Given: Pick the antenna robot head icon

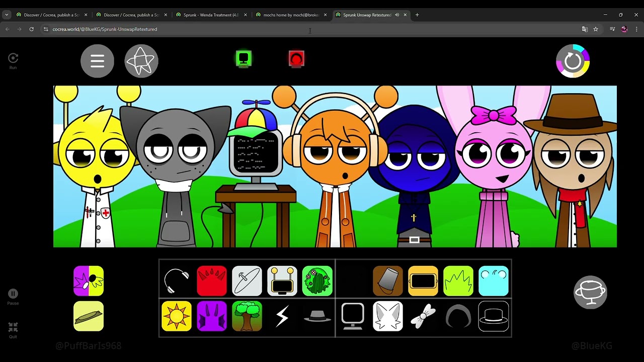Looking at the screenshot, I should pyautogui.click(x=282, y=281).
